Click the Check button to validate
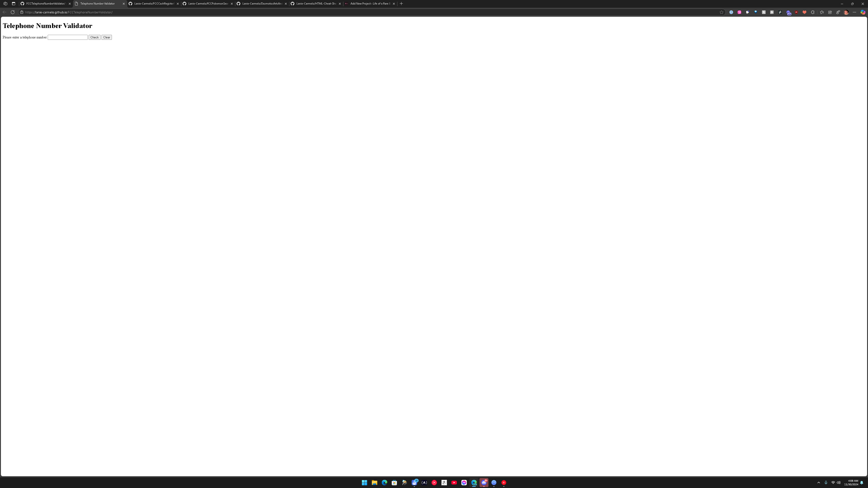Image resolution: width=868 pixels, height=488 pixels. click(x=94, y=37)
